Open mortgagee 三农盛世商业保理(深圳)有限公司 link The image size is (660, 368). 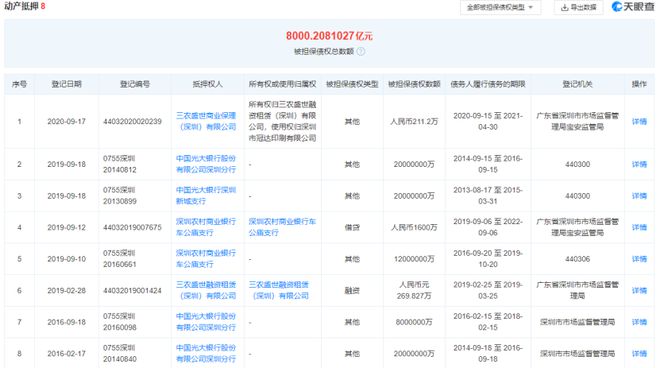(x=206, y=121)
